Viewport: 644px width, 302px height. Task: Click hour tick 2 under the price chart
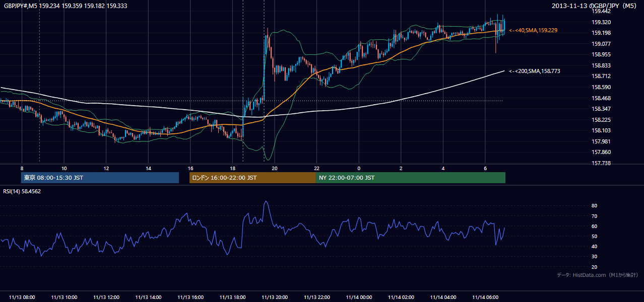(401, 168)
